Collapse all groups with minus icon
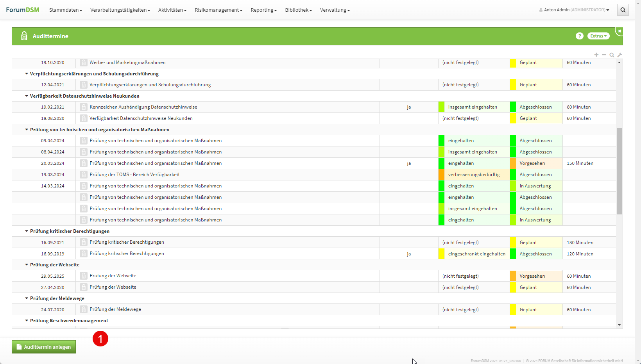 (x=604, y=55)
